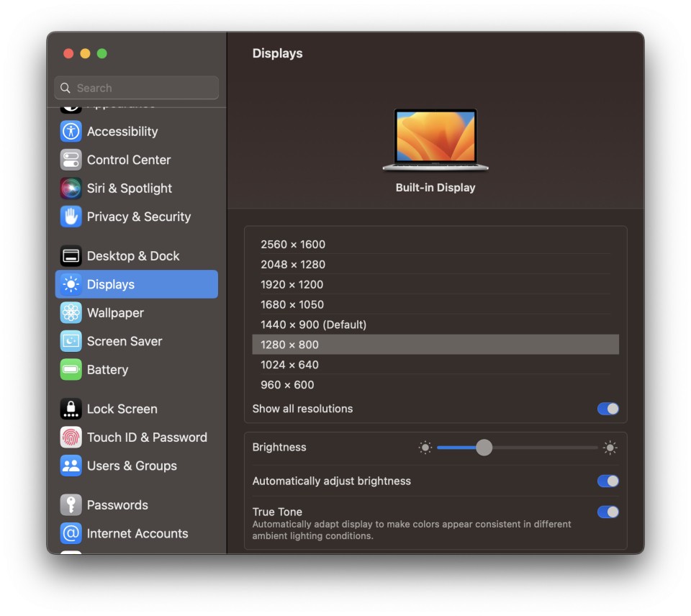
Task: Go to Battery settings
Action: (x=107, y=370)
